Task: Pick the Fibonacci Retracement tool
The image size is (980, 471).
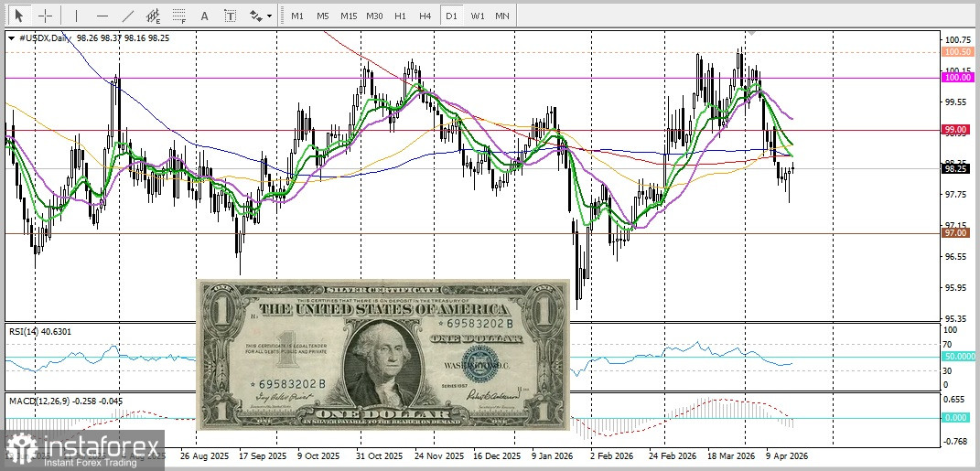Action: pyautogui.click(x=179, y=16)
